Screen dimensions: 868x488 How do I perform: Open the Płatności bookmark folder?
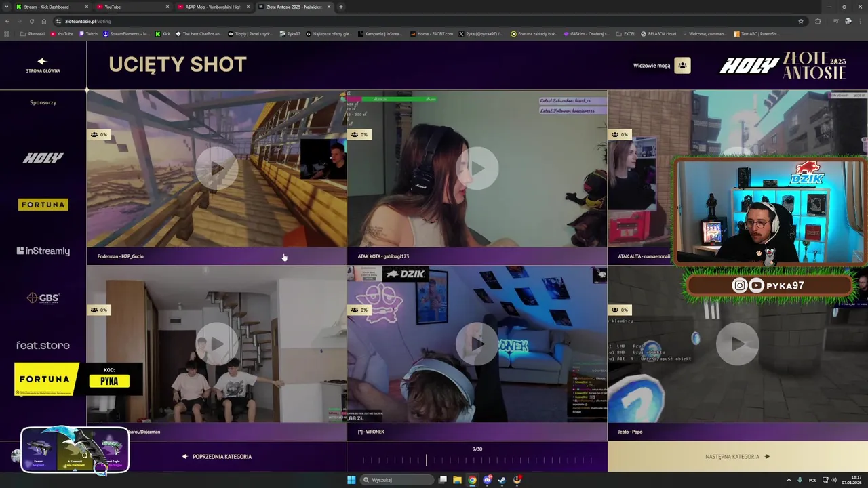tap(33, 33)
